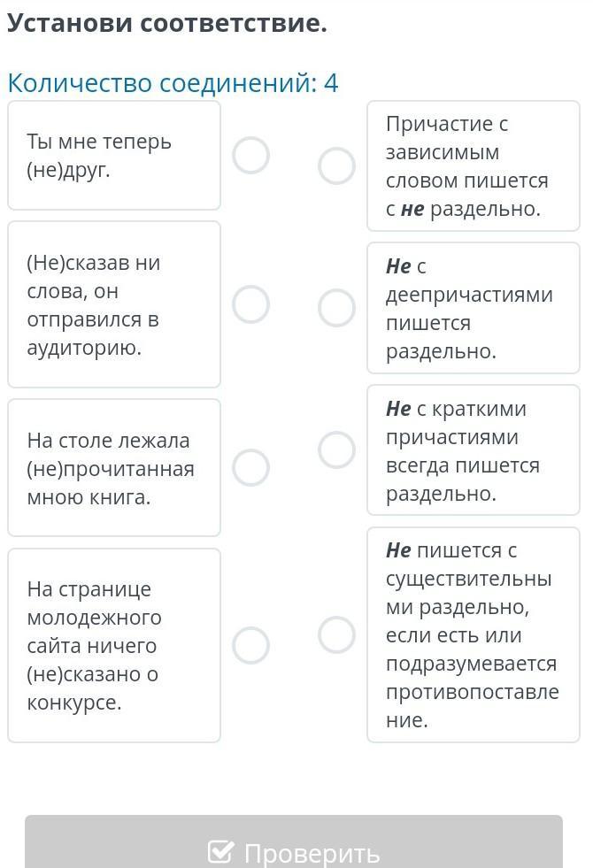
Task: Click the 'На странице молодежного сайта' card
Action: [114, 645]
